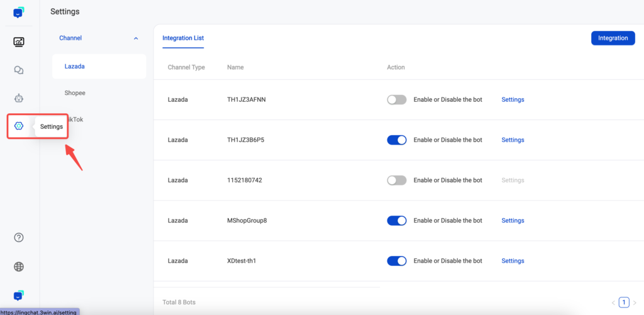Switch to the Integration List tab

183,38
